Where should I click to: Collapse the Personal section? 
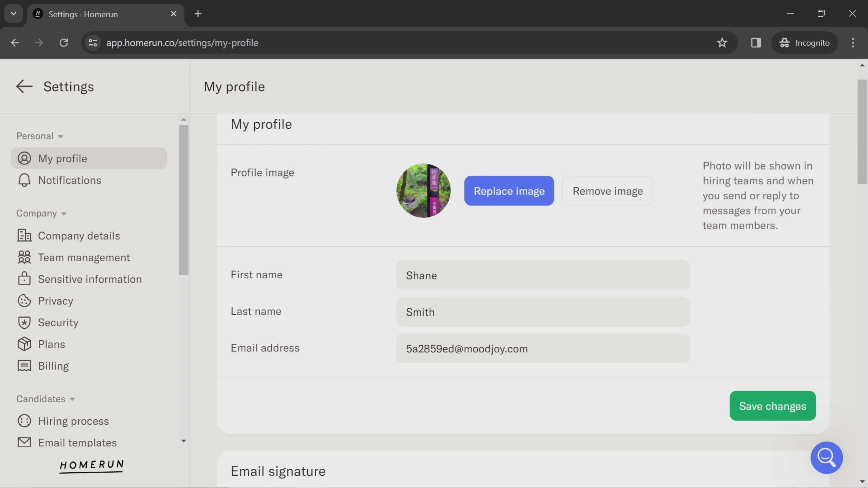pos(40,136)
